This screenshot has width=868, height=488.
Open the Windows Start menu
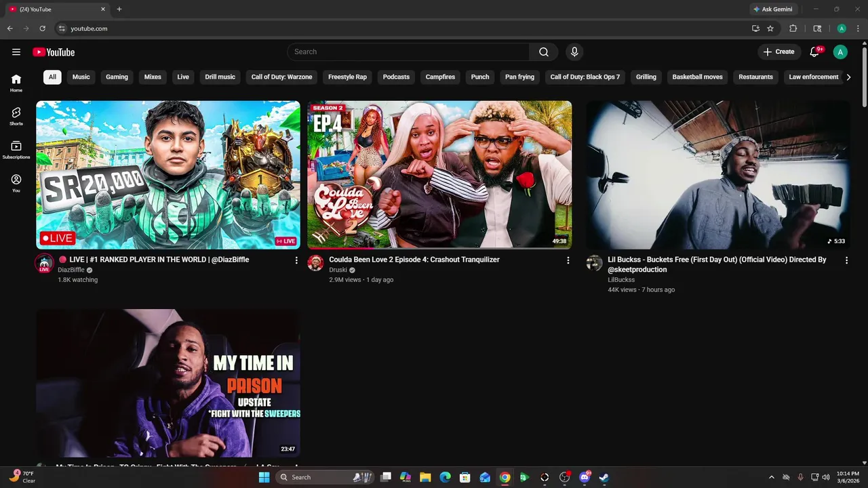pos(264,477)
